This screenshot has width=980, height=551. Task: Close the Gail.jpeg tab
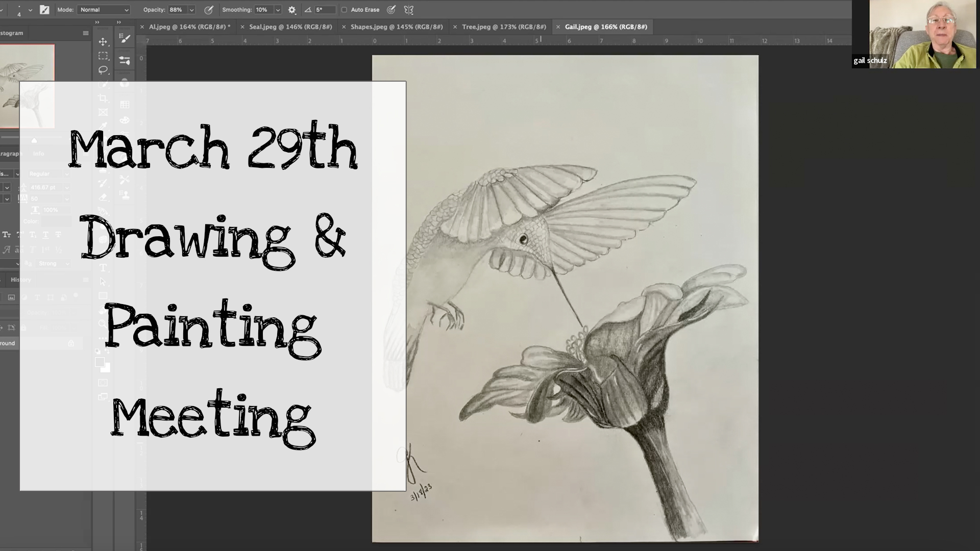click(558, 27)
